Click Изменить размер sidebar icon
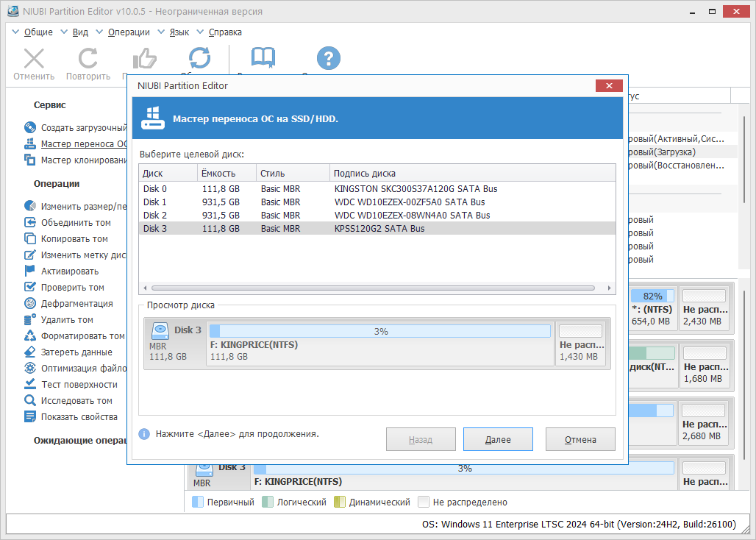 click(30, 206)
